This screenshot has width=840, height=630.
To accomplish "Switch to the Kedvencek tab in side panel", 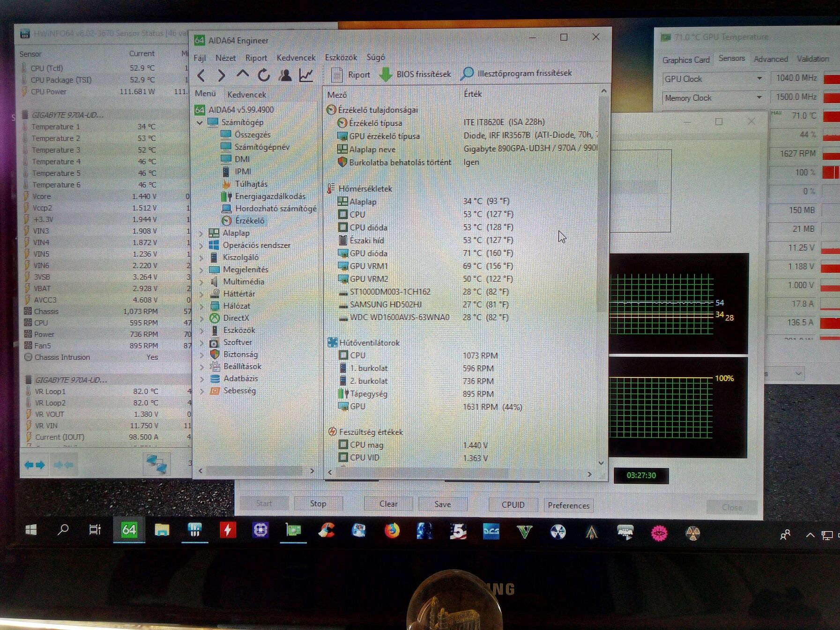I will coord(247,95).
